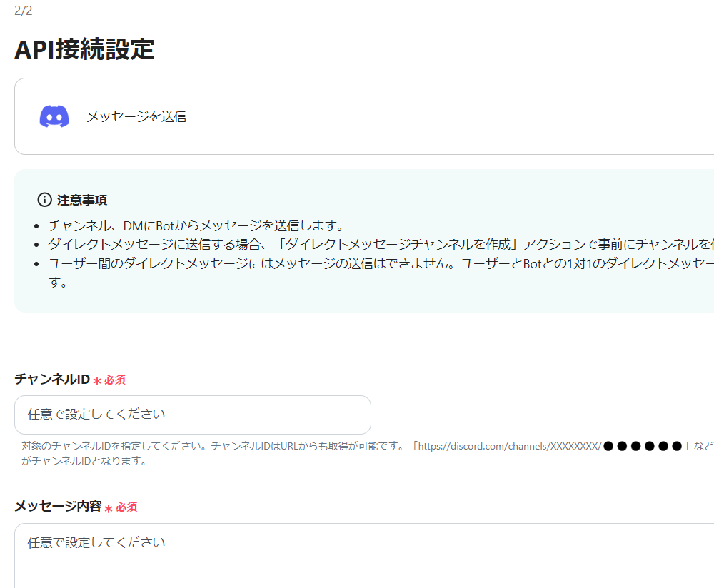The image size is (714, 588).
Task: Click the note beginning 'ダイレクトメッセージに送信する場合'
Action: click(381, 244)
